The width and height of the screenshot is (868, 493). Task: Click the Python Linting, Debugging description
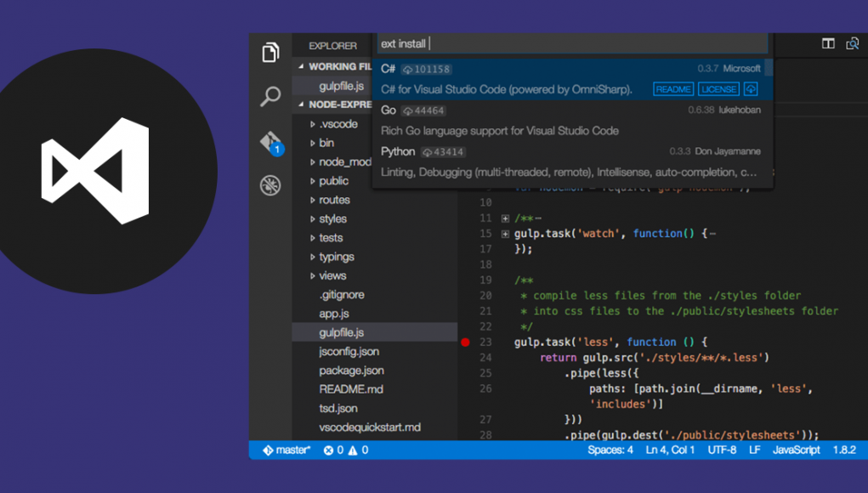(569, 173)
